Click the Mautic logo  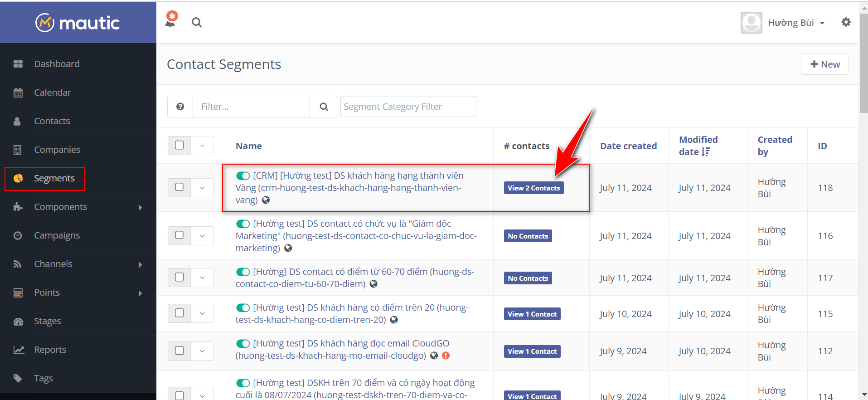(x=78, y=23)
